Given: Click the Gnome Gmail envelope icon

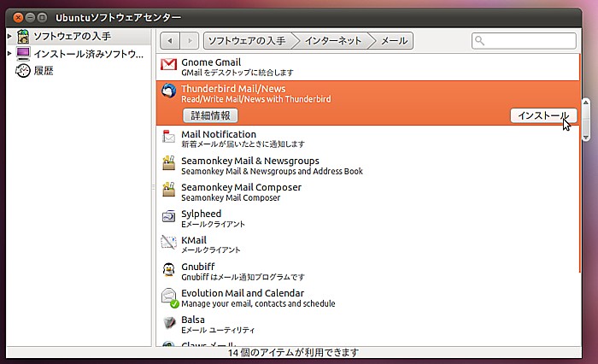Looking at the screenshot, I should tap(168, 64).
